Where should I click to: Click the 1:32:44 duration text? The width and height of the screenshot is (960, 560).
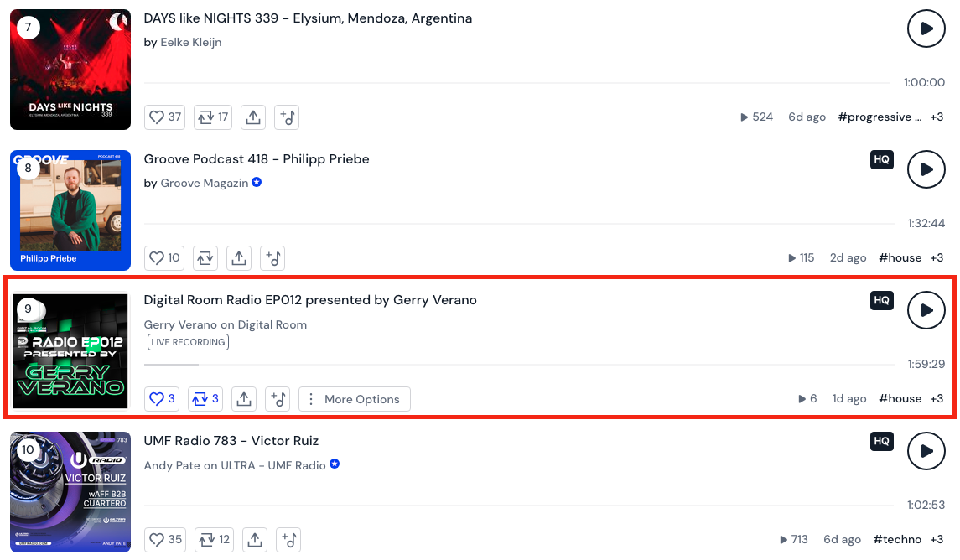coord(926,223)
